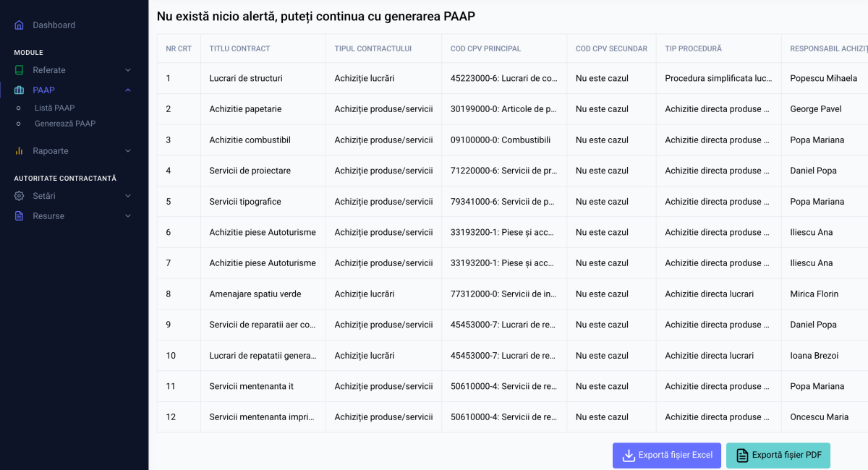Expand the Resurse menu chevron

(128, 216)
